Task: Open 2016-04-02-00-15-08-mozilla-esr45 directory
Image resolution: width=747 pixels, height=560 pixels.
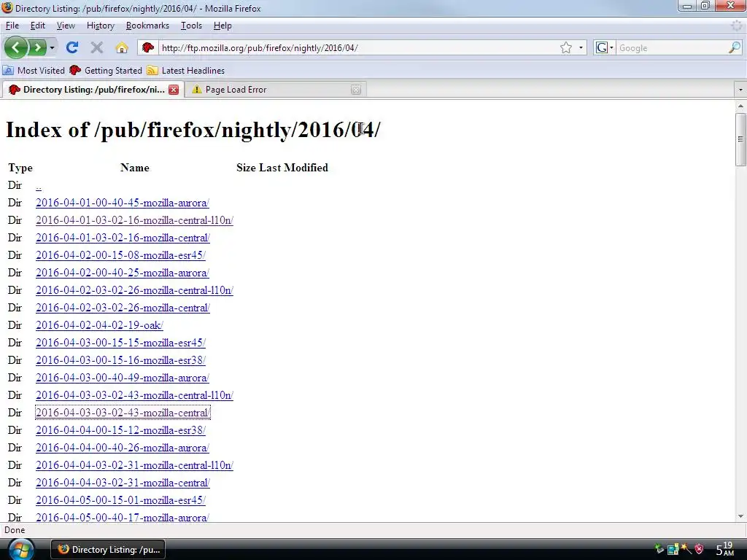Action: point(120,255)
